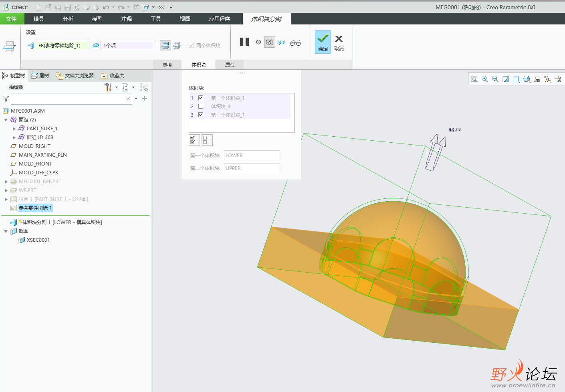
Task: Expand the 面组 ID 368 node
Action: click(x=14, y=137)
